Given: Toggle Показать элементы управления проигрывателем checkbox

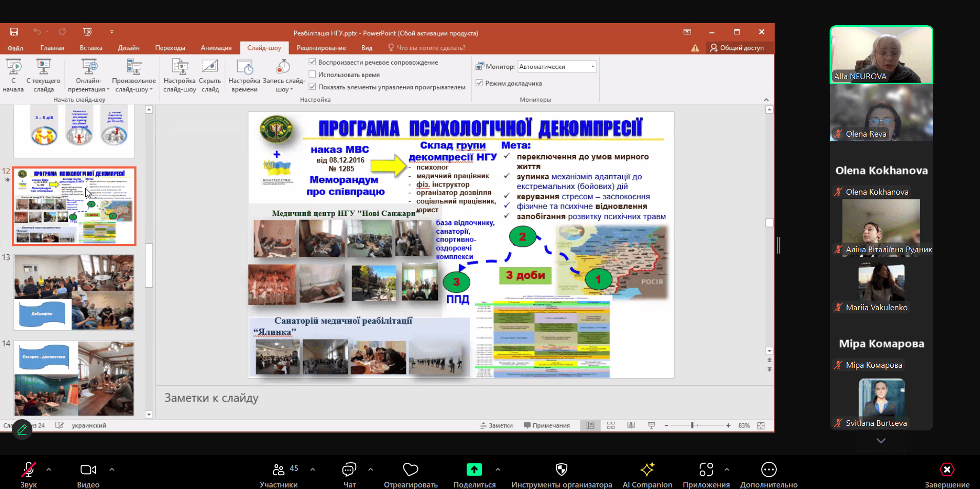Looking at the screenshot, I should pos(312,87).
